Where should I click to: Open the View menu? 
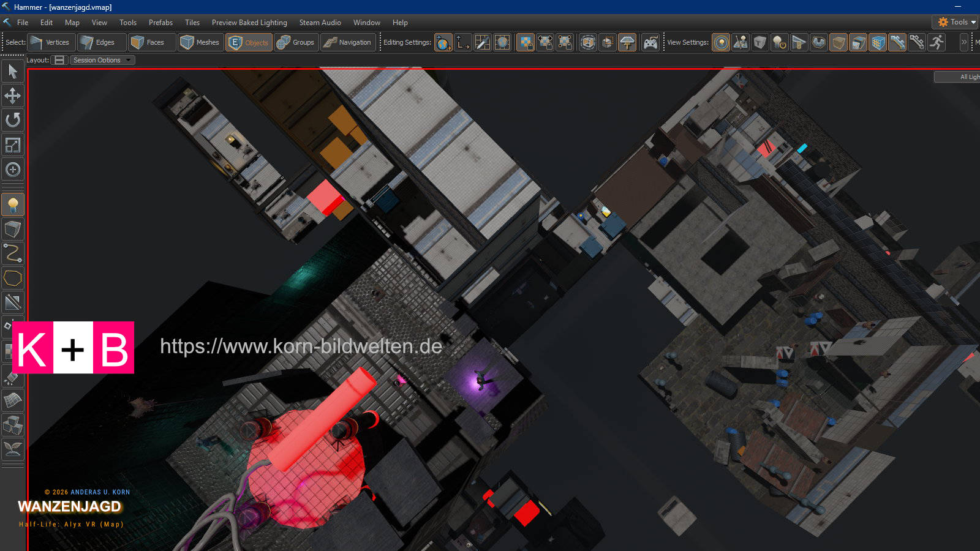99,23
